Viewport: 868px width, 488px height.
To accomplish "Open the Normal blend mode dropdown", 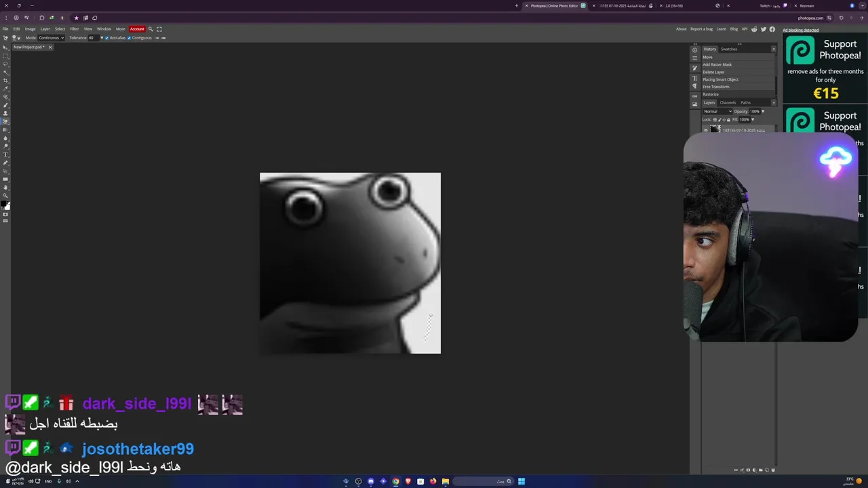I will (x=717, y=111).
